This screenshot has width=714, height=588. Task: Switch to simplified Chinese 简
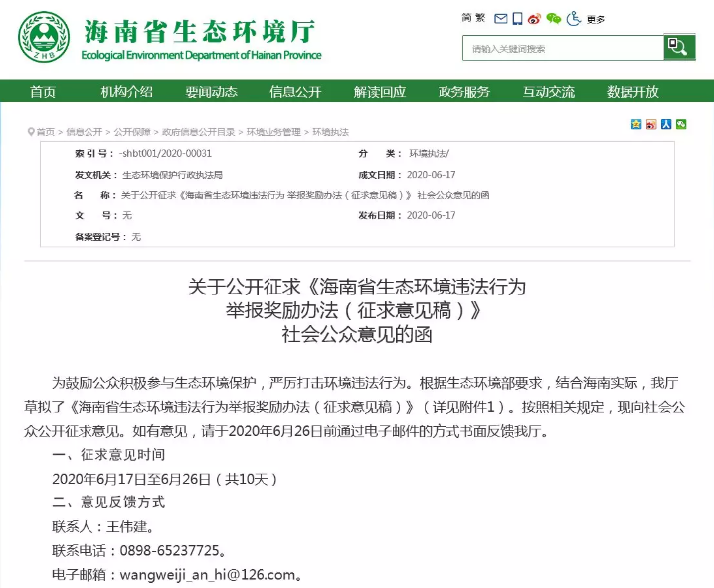tap(466, 18)
